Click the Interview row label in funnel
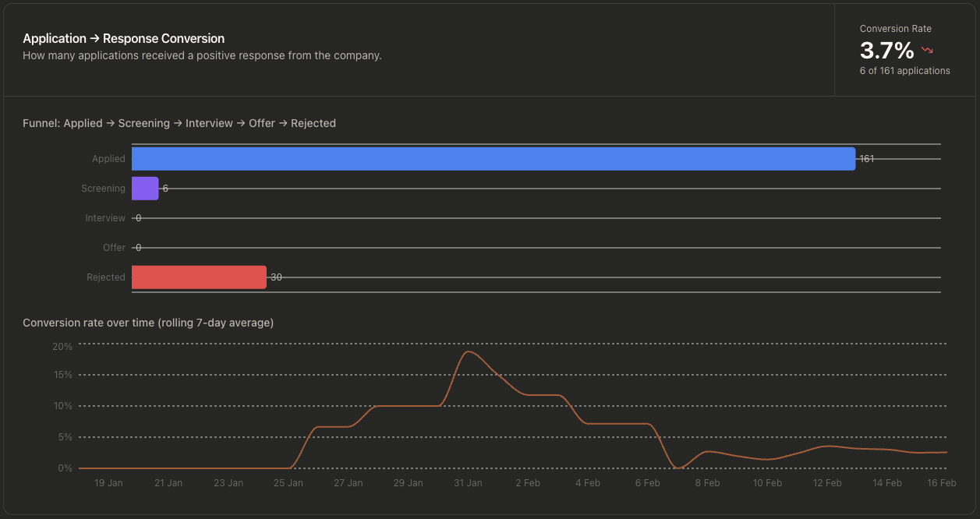This screenshot has width=980, height=519. 105,218
